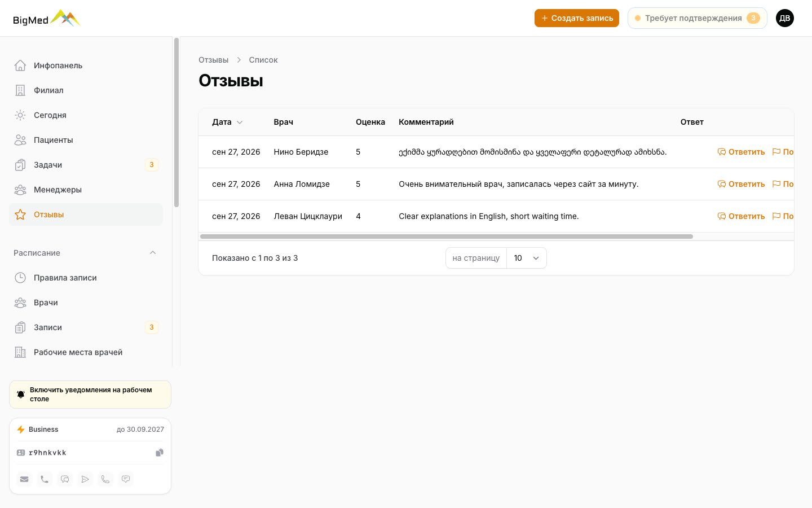812x508 pixels.
Task: Click the Отзывы breadcrumb link
Action: pos(214,60)
